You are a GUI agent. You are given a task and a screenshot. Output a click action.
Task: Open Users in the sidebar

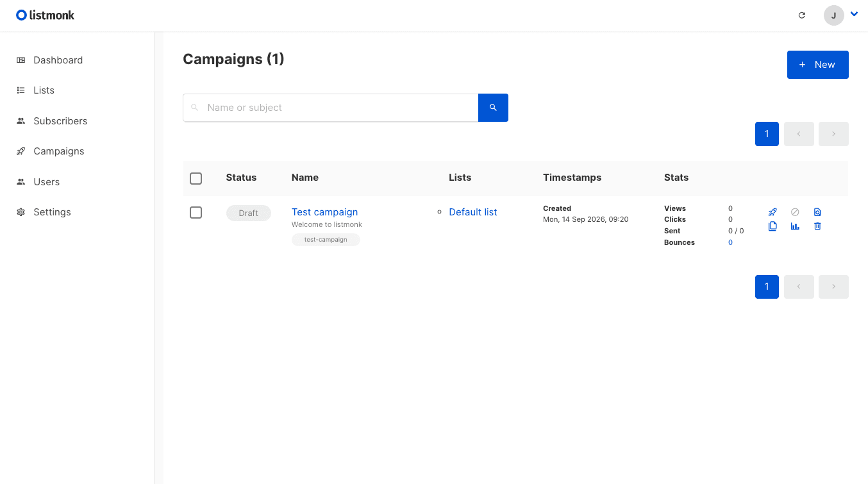tap(46, 182)
